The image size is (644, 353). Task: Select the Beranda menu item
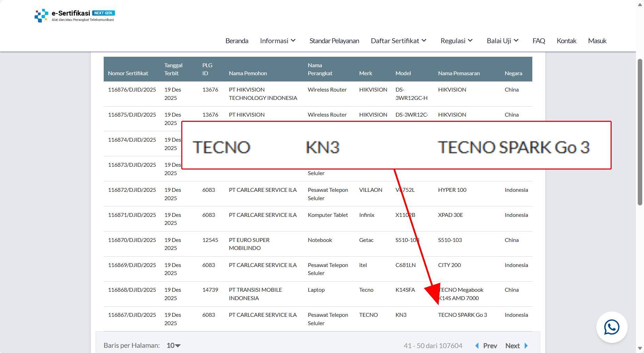[x=237, y=40]
